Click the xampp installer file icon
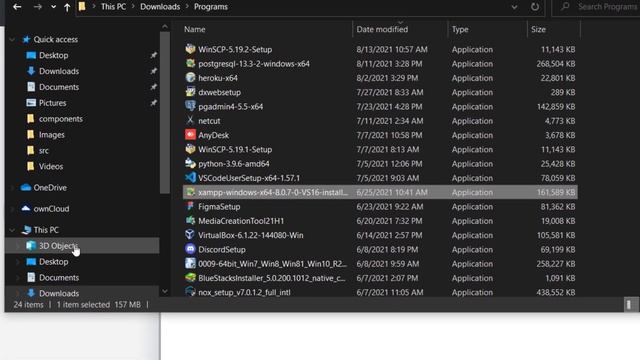 tap(190, 192)
